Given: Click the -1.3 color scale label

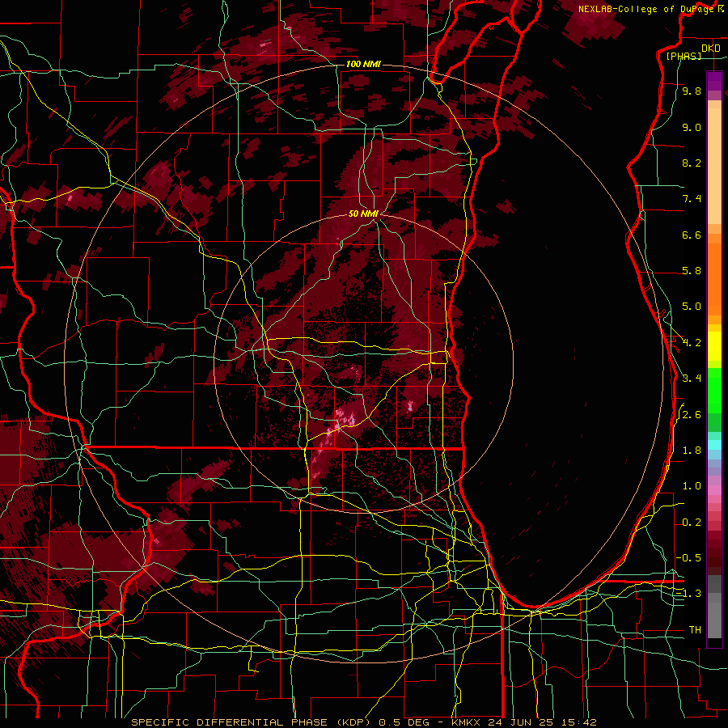Looking at the screenshot, I should [x=688, y=594].
